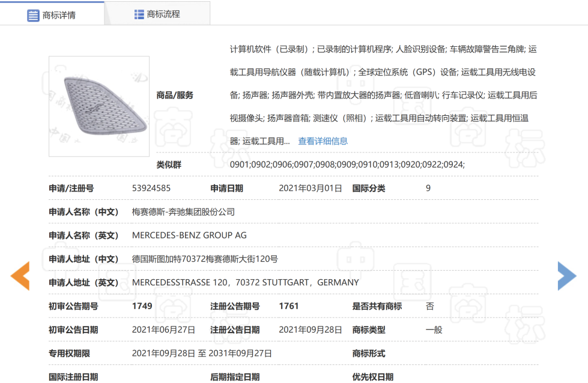Click similar group codes 0901;0902;0906 text
Screen dimensions: 588x383
(x=347, y=164)
